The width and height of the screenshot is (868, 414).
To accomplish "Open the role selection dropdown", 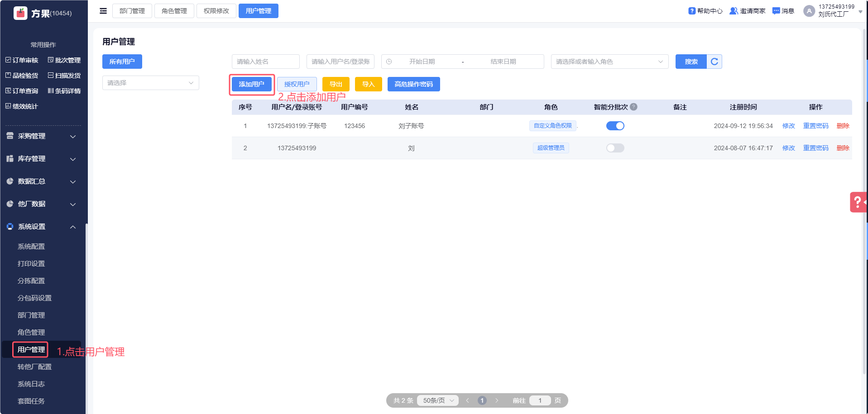I will [x=609, y=62].
